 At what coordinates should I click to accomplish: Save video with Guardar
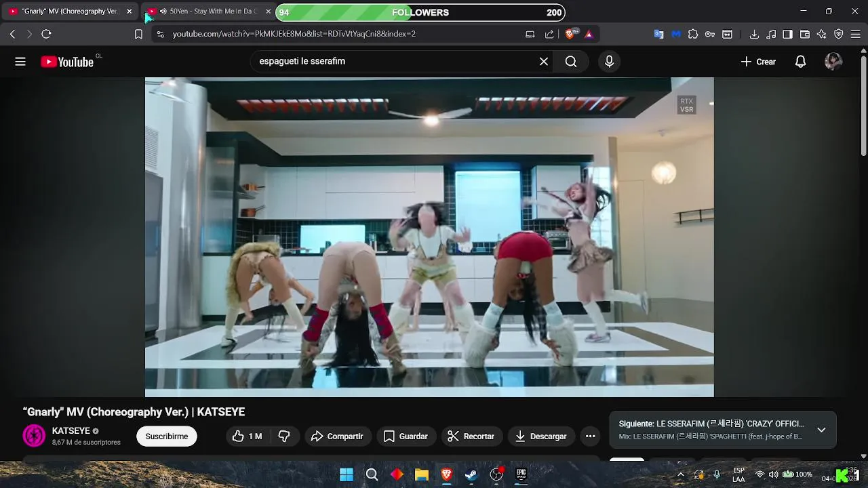(x=406, y=436)
